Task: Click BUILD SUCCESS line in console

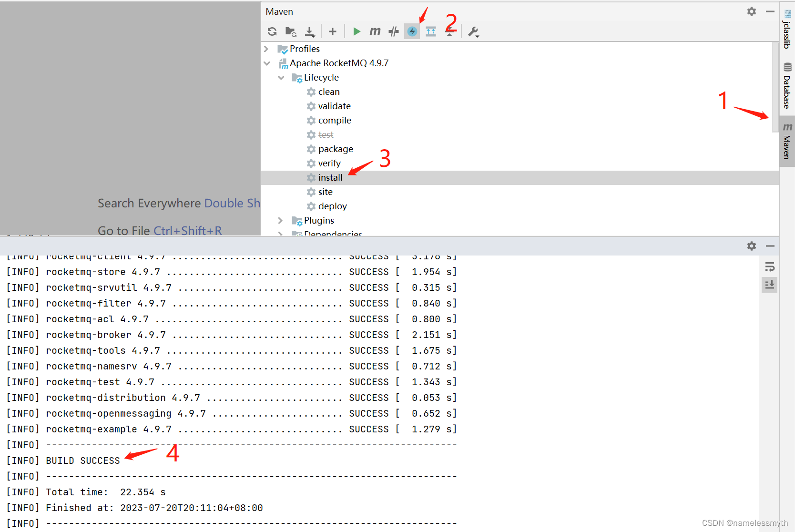Action: (83, 460)
